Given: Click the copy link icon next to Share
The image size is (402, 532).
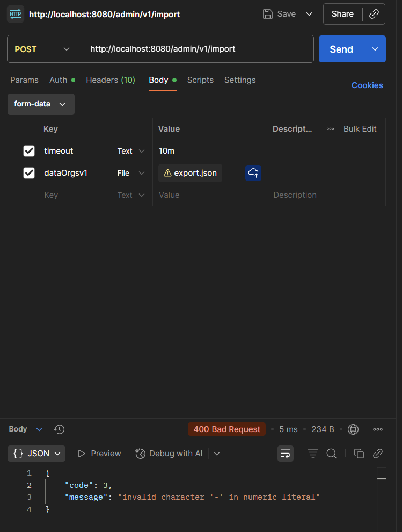Looking at the screenshot, I should point(374,14).
